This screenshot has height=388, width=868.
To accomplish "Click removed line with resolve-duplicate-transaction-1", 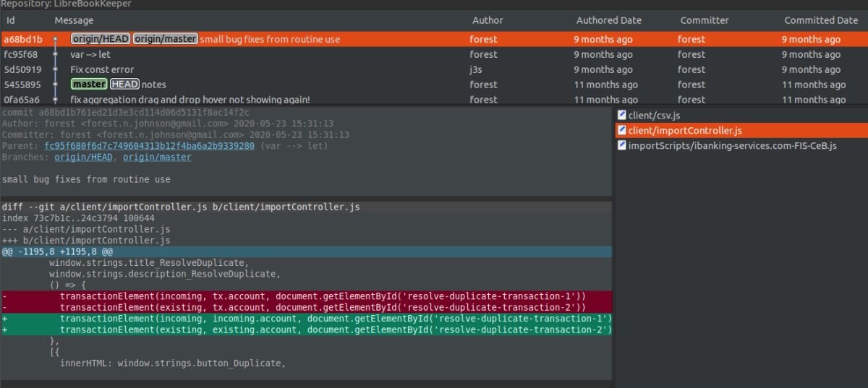I will point(306,296).
